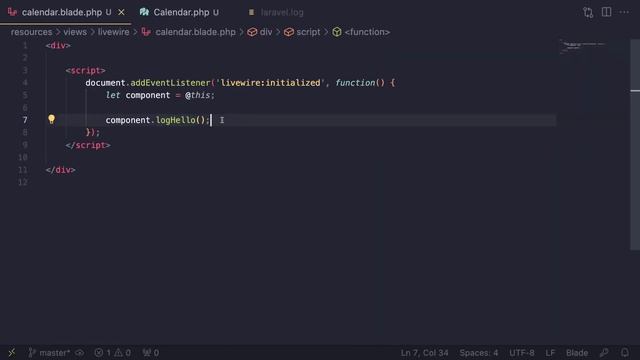Open the editor More Actions menu
Viewport: 640px width, 360px height.
point(624,12)
